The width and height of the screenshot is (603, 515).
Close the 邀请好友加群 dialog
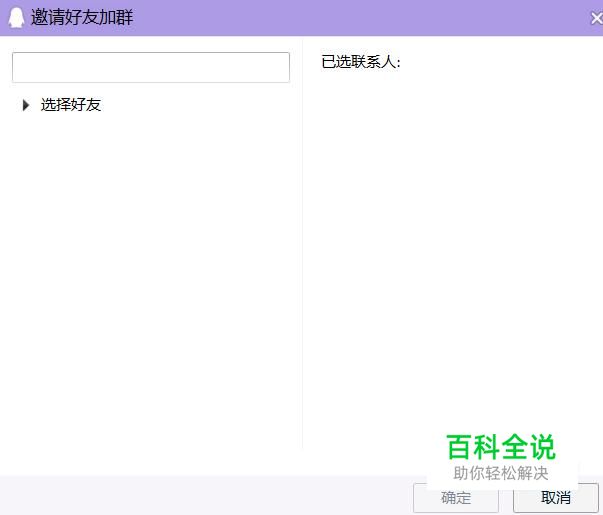coord(596,18)
